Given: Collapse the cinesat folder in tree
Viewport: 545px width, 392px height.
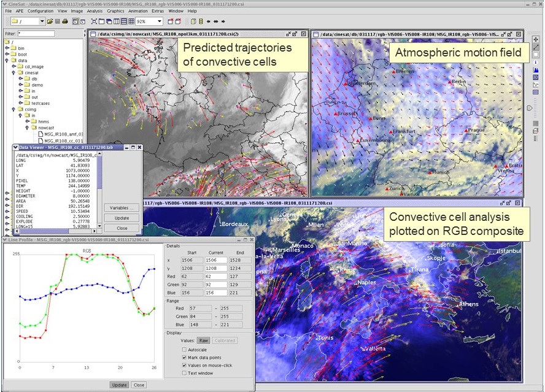Looking at the screenshot, I should coord(14,72).
